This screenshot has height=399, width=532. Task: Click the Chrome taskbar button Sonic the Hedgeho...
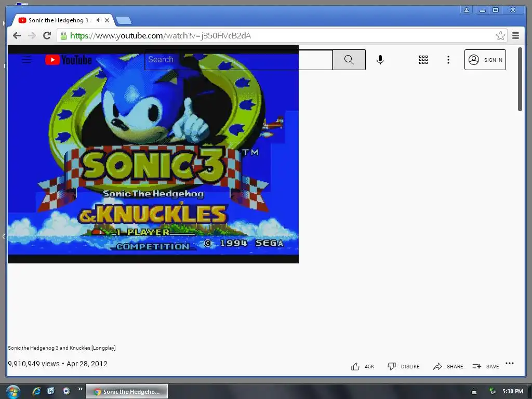click(127, 392)
